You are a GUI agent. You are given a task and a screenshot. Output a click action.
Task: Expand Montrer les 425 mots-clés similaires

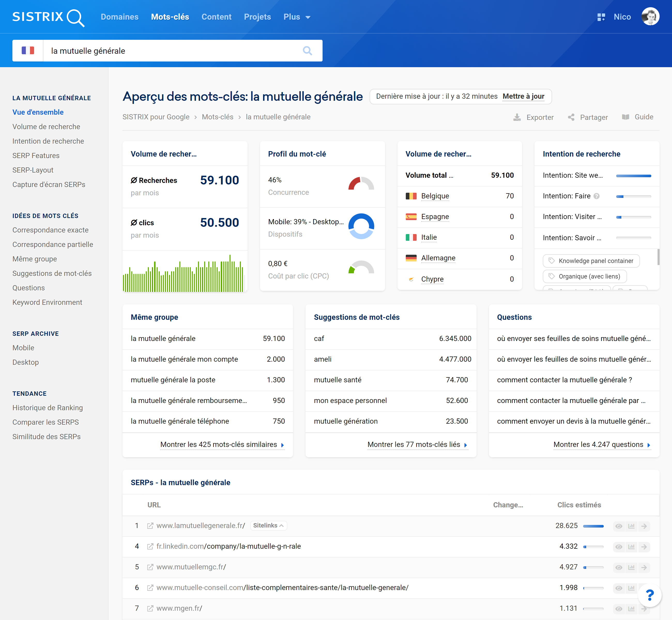point(222,445)
